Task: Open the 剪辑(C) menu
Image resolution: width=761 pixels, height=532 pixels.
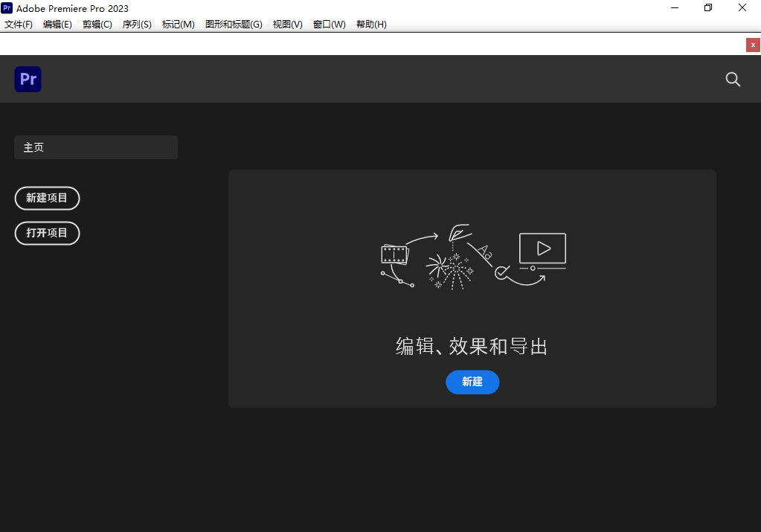Action: coord(97,25)
